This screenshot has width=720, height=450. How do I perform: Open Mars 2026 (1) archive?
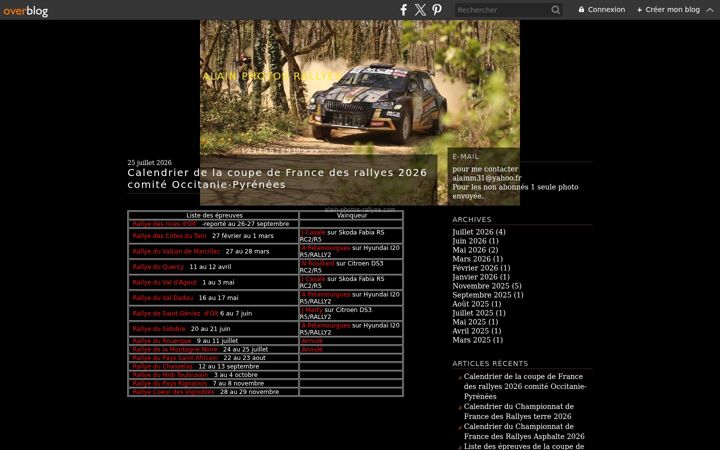pos(478,259)
